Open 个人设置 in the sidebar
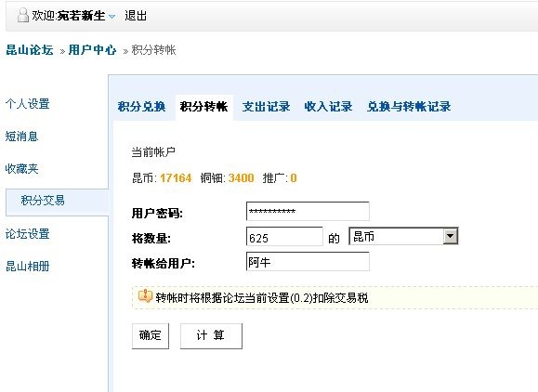 (x=28, y=103)
